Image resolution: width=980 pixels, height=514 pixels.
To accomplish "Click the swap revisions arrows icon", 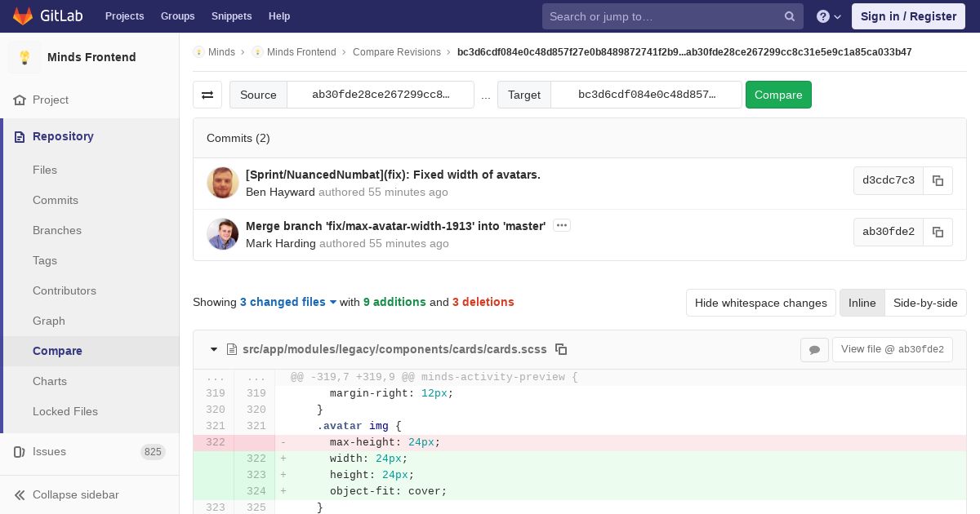I will pos(207,95).
